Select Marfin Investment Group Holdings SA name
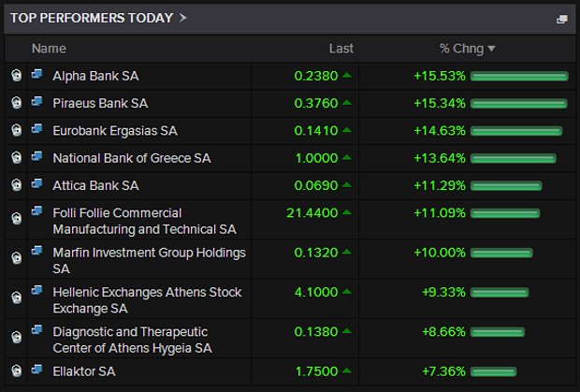Image resolution: width=580 pixels, height=392 pixels. pyautogui.click(x=149, y=260)
